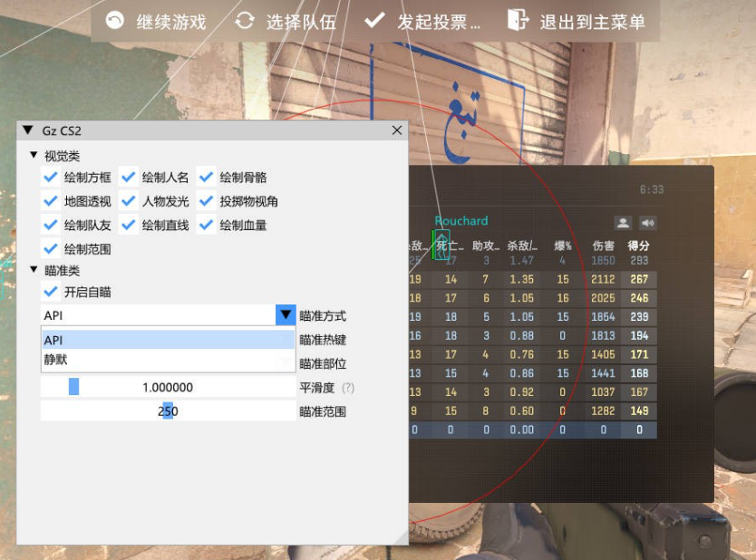756x560 pixels.
Task: Toggle the 绘制方框 checkbox
Action: pos(50,178)
